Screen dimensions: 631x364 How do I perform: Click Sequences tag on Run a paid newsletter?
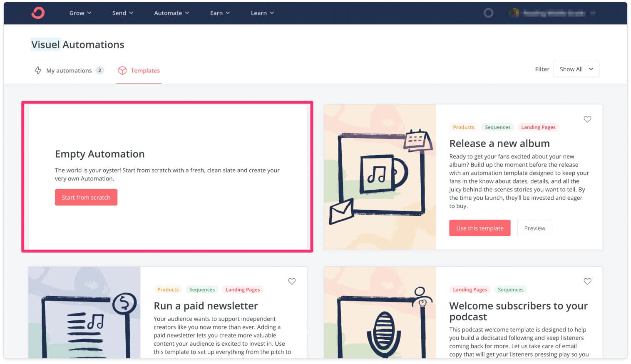tap(202, 290)
